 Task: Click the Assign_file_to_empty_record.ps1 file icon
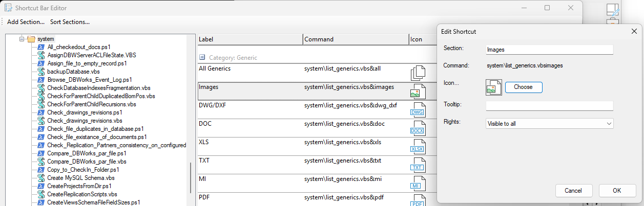[x=40, y=63]
